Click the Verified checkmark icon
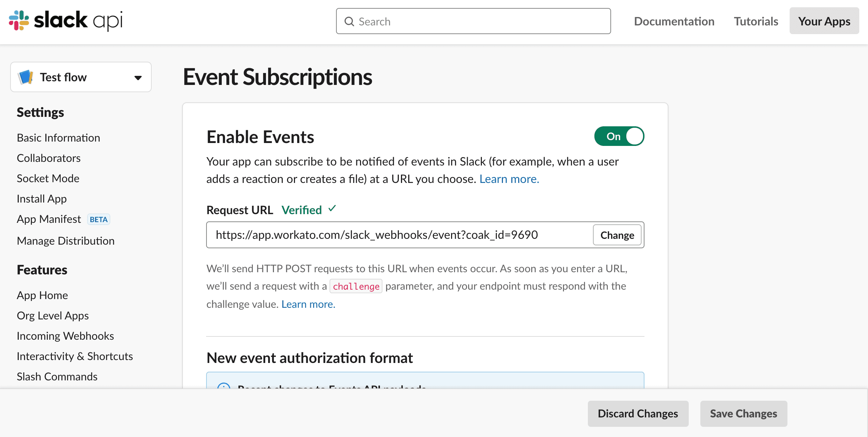 (332, 209)
